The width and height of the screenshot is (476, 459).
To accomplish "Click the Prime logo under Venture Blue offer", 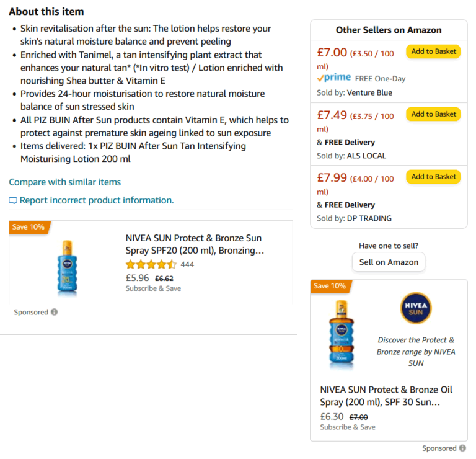I will tap(333, 78).
